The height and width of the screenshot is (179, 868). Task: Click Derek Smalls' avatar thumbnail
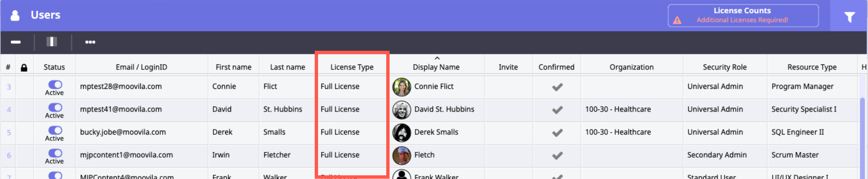pyautogui.click(x=401, y=133)
